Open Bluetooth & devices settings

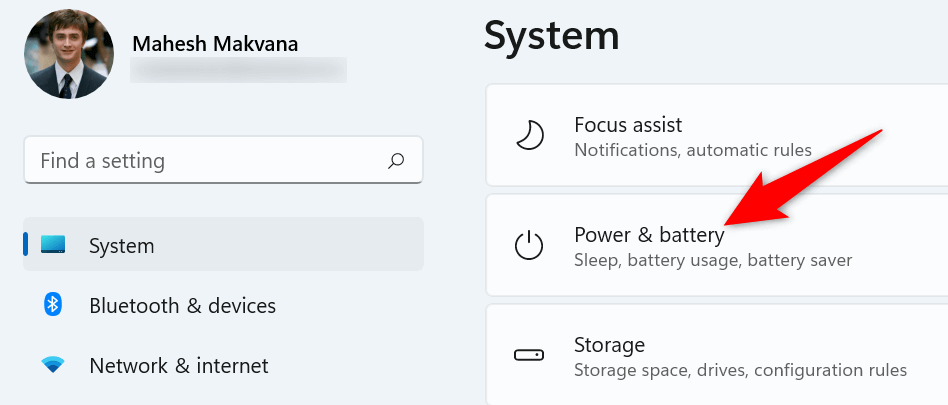(182, 305)
